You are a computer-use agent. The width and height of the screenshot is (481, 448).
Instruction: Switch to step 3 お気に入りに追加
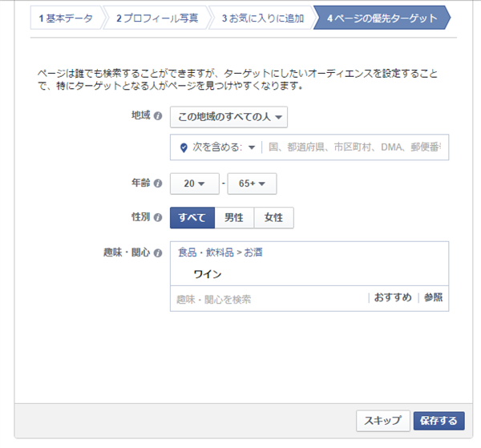pyautogui.click(x=263, y=18)
